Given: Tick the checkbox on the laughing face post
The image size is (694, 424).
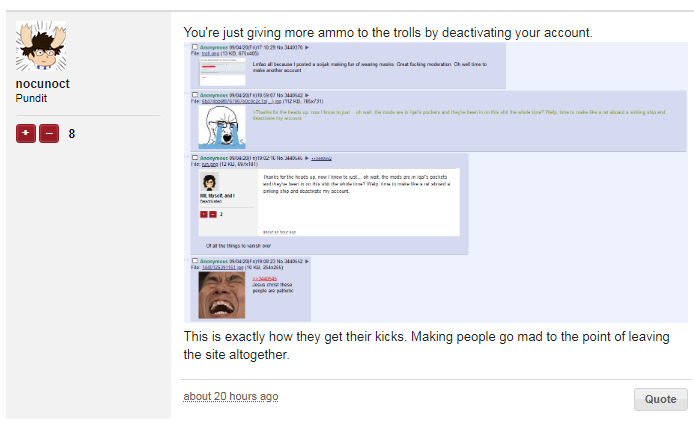Looking at the screenshot, I should [195, 261].
